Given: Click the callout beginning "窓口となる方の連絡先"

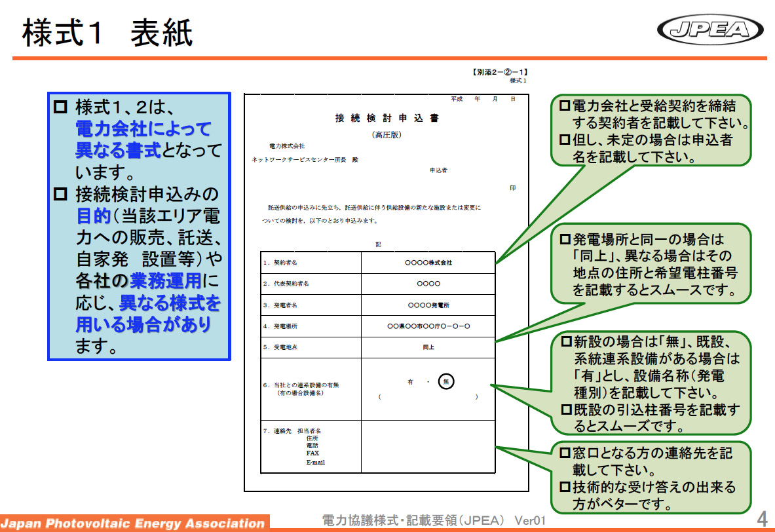Looking at the screenshot, I should pyautogui.click(x=651, y=478).
